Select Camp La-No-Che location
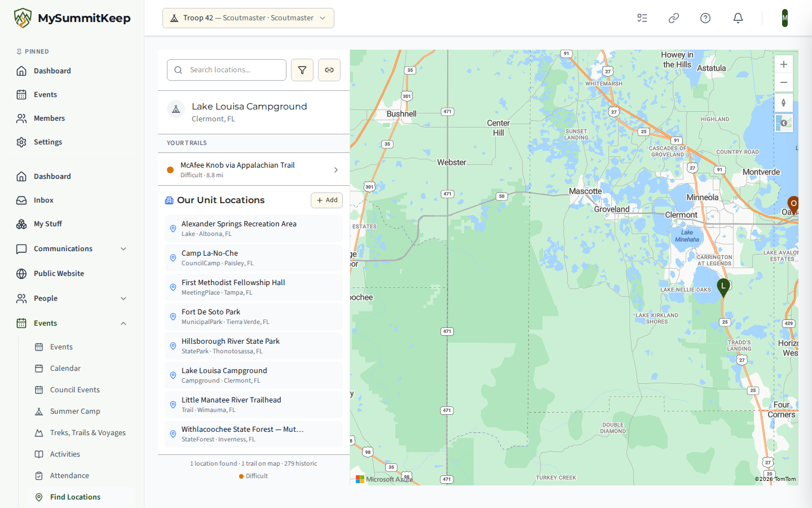 [x=254, y=258]
